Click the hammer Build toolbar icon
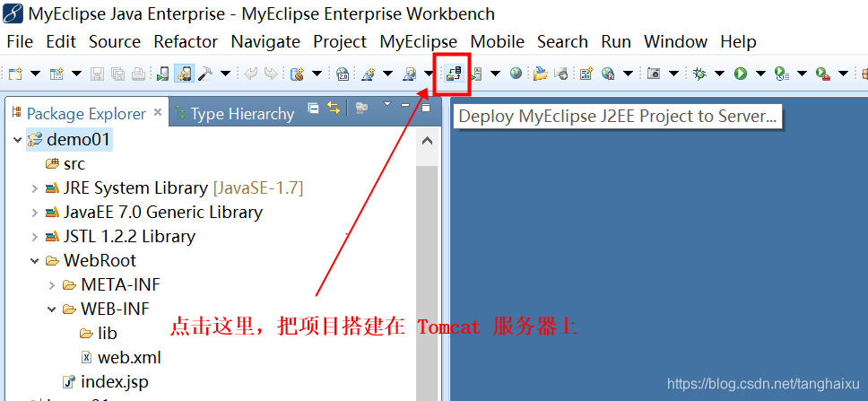The image size is (868, 401). point(204,73)
